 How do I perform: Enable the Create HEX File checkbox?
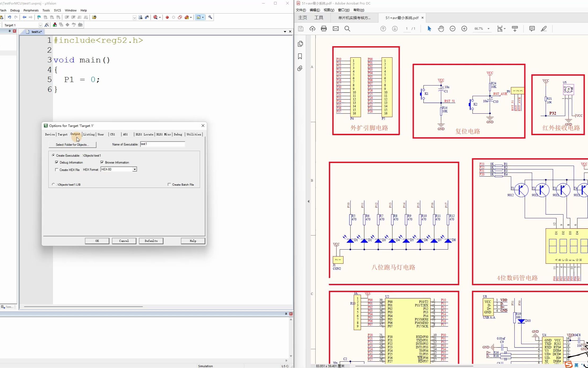pyautogui.click(x=56, y=170)
